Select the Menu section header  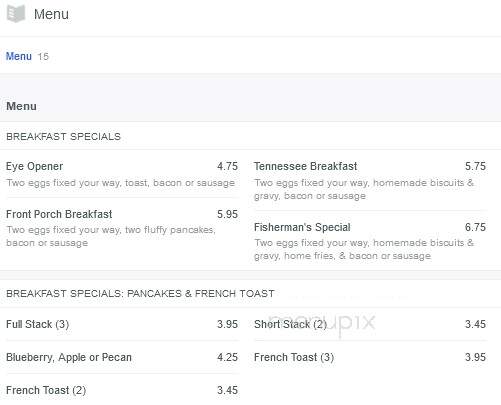click(x=21, y=106)
